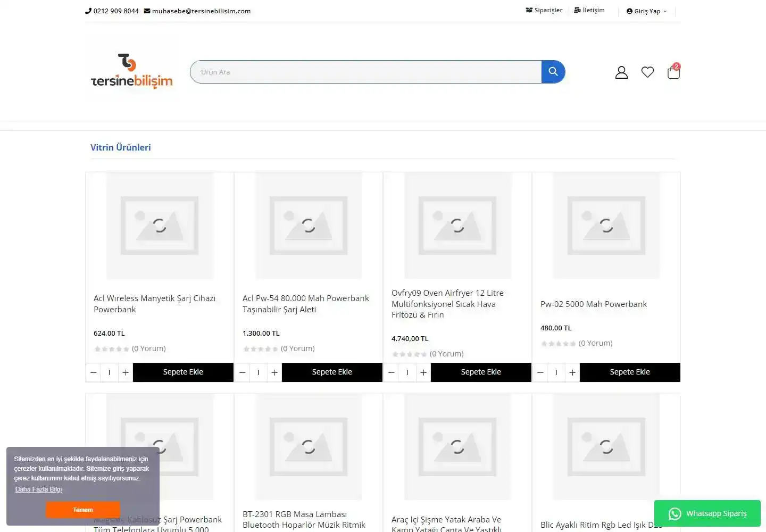Click the blue search magnifier button
Image resolution: width=766 pixels, height=532 pixels.
(553, 72)
